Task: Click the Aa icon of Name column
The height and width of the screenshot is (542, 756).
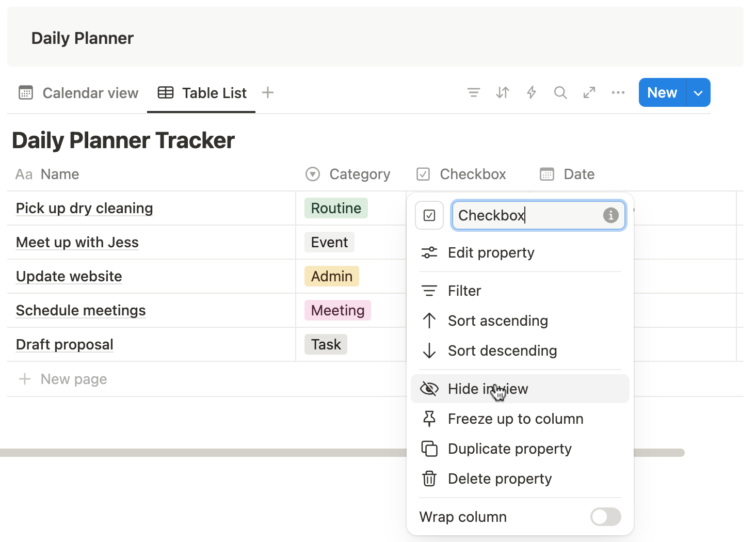Action: [x=24, y=174]
